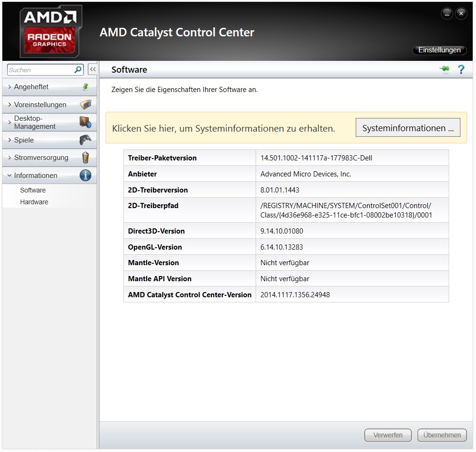Click the OpenGL-Version value 6.14.10.13283
Screen dimensions: 476x452
[x=282, y=247]
